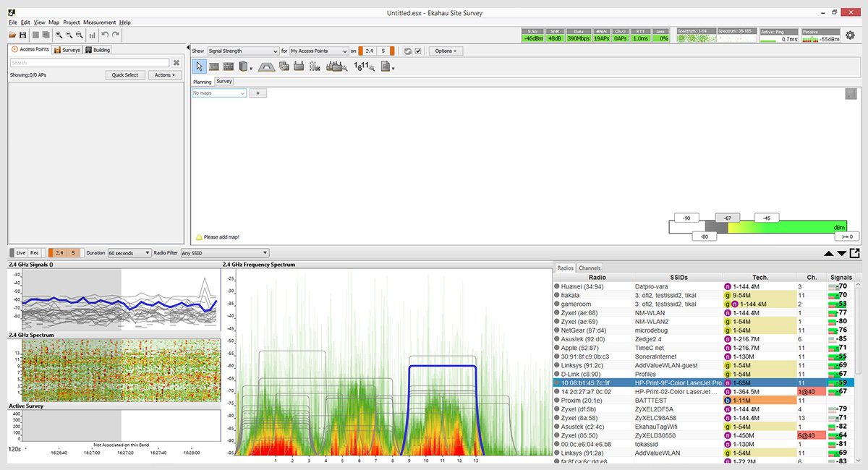The image size is (868, 470).
Task: Switch monitoring to Rec mode
Action: (34, 253)
